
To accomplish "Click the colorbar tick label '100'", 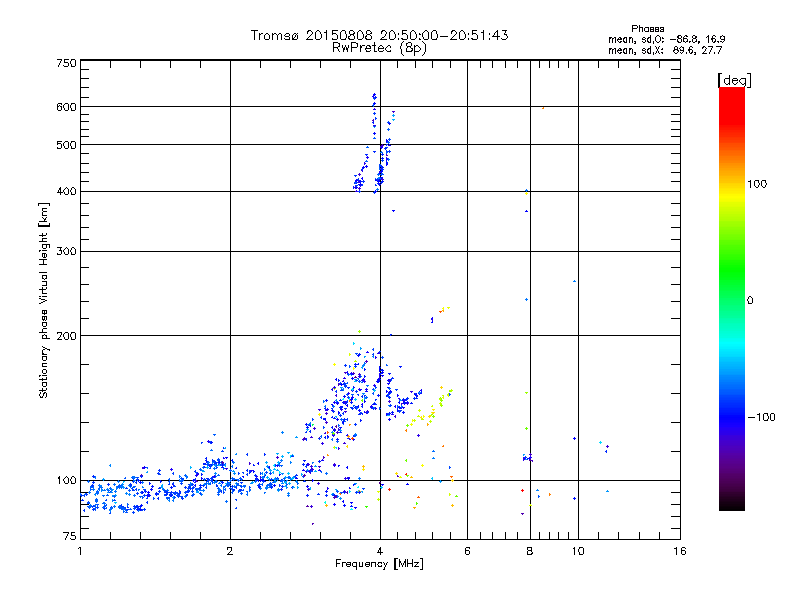I will (x=757, y=184).
